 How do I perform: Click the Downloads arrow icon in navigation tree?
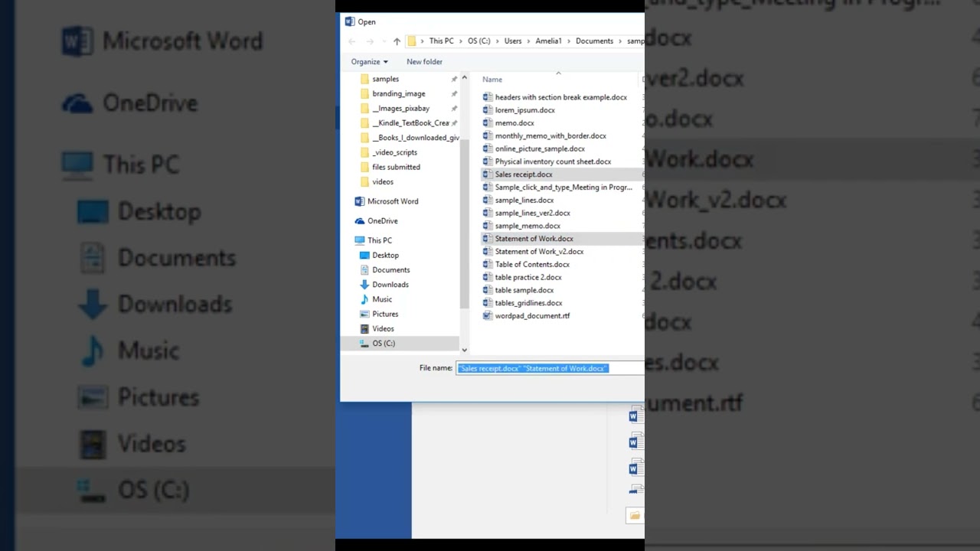364,285
